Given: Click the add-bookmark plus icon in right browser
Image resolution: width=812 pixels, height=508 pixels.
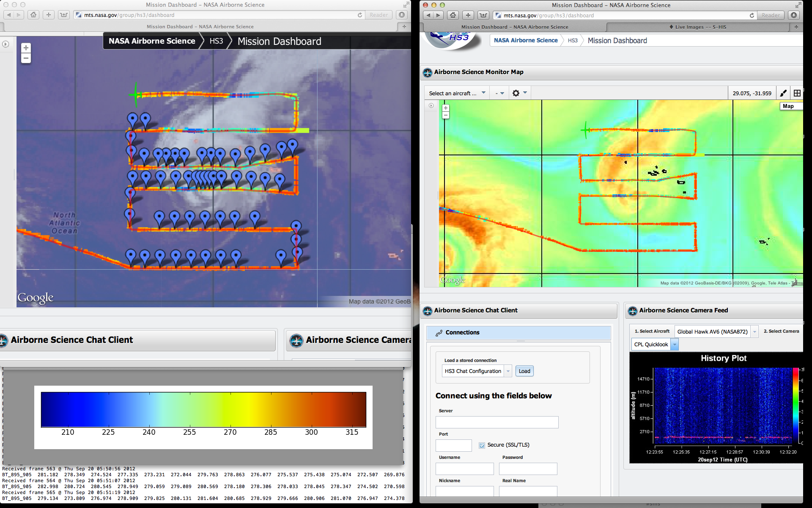Looking at the screenshot, I should (x=468, y=15).
